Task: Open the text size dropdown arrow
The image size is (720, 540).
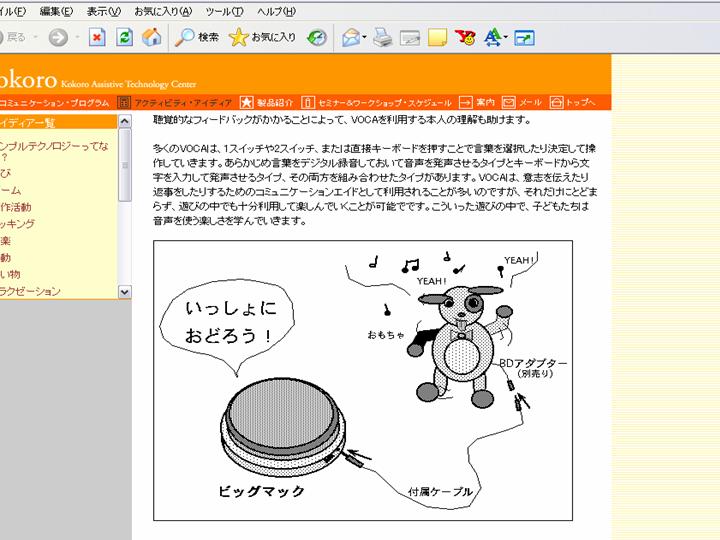Action: click(x=506, y=38)
